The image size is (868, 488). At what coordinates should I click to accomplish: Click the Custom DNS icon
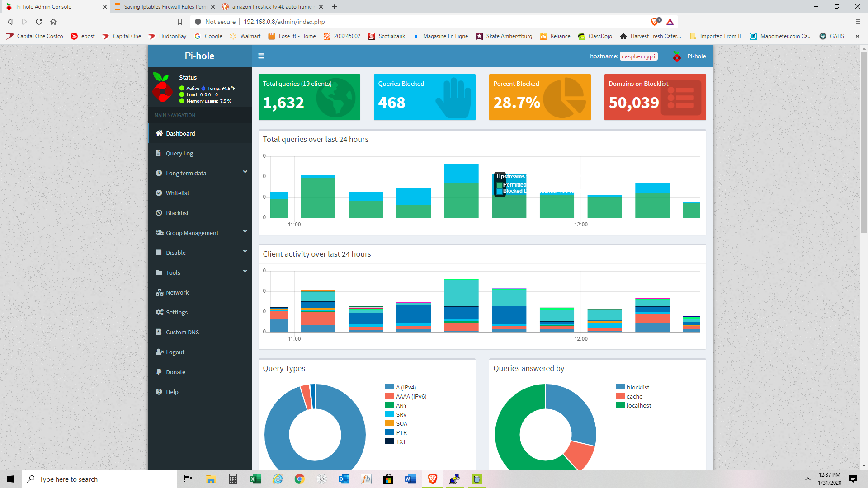(159, 332)
